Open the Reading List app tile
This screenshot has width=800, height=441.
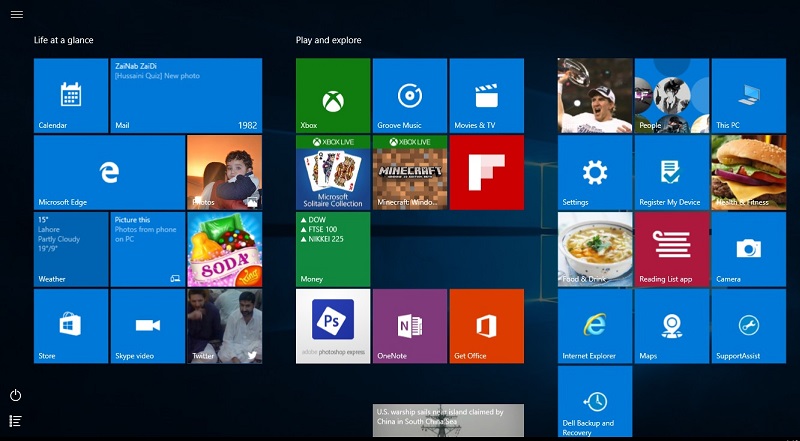pos(672,250)
